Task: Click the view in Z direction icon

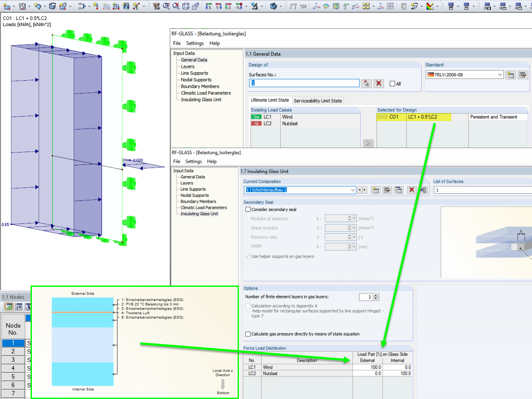Action: coord(229,6)
